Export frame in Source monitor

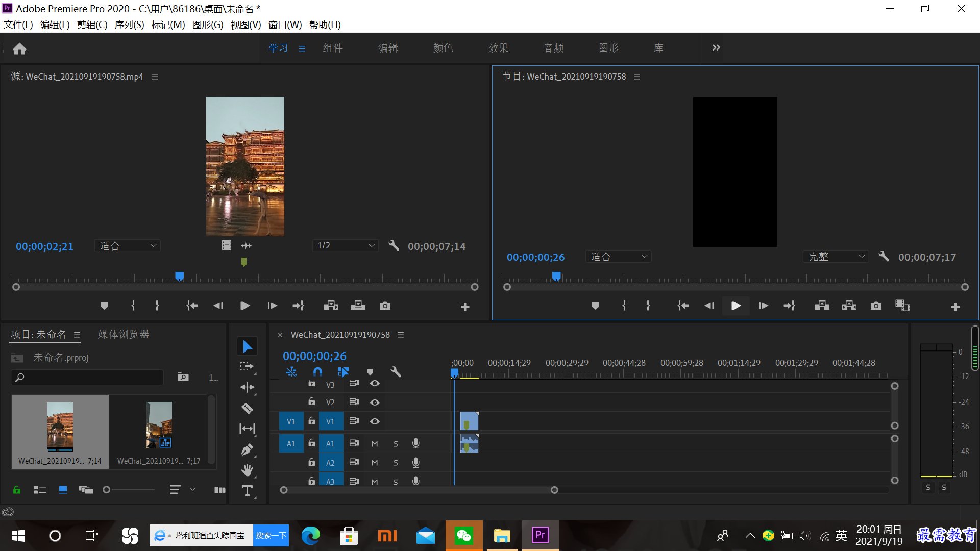pyautogui.click(x=385, y=306)
